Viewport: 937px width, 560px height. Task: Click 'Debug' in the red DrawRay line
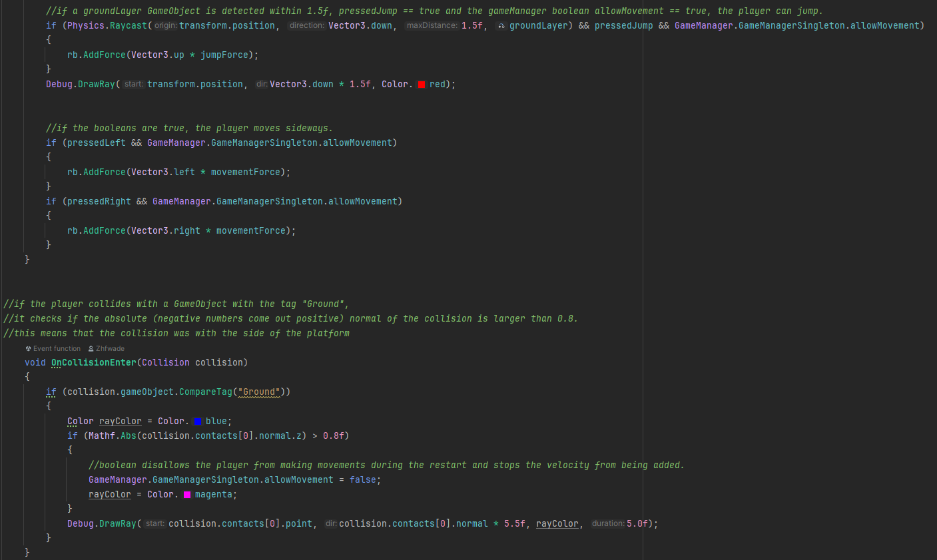pos(59,84)
